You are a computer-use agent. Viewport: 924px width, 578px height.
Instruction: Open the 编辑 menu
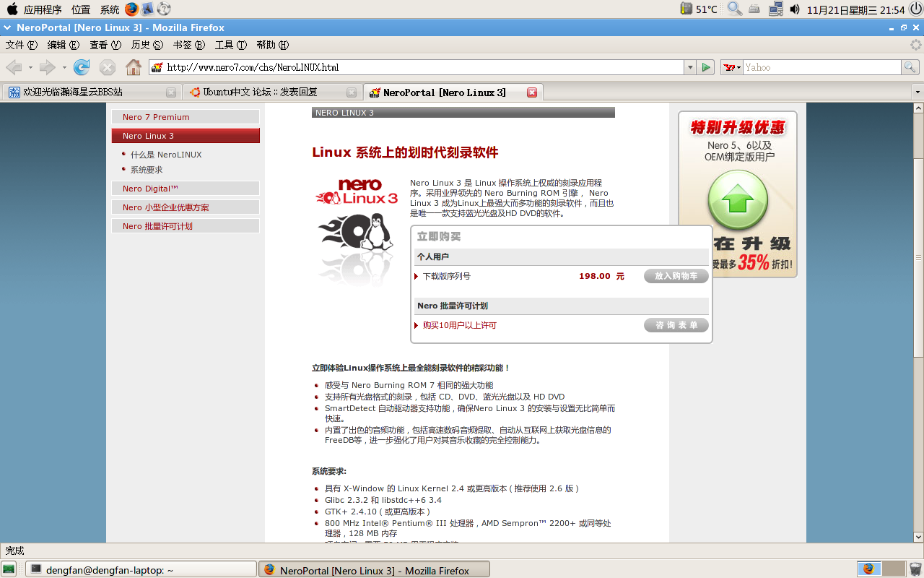[63, 45]
